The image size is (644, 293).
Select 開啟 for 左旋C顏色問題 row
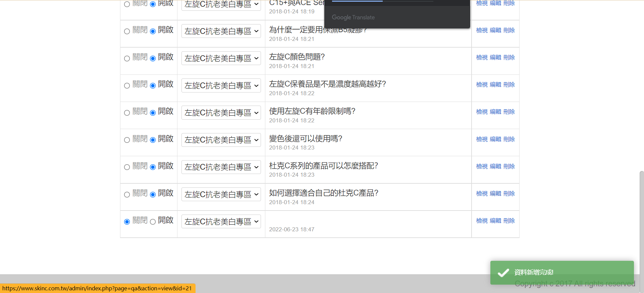[x=153, y=59]
